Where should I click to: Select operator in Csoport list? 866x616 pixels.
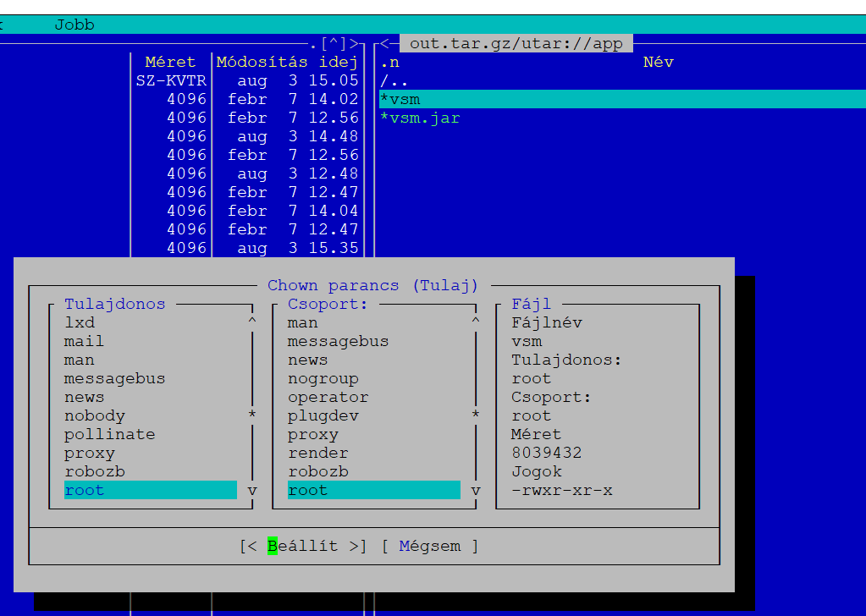pos(328,397)
